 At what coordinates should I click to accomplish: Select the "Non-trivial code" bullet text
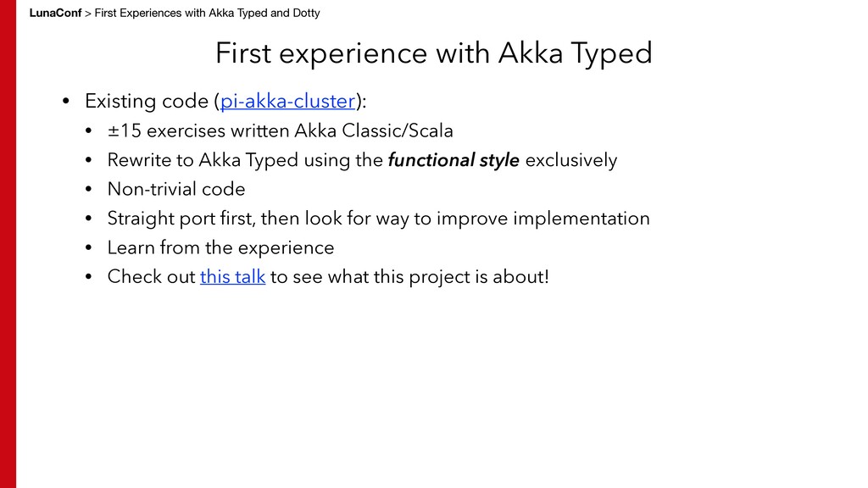[x=175, y=189]
